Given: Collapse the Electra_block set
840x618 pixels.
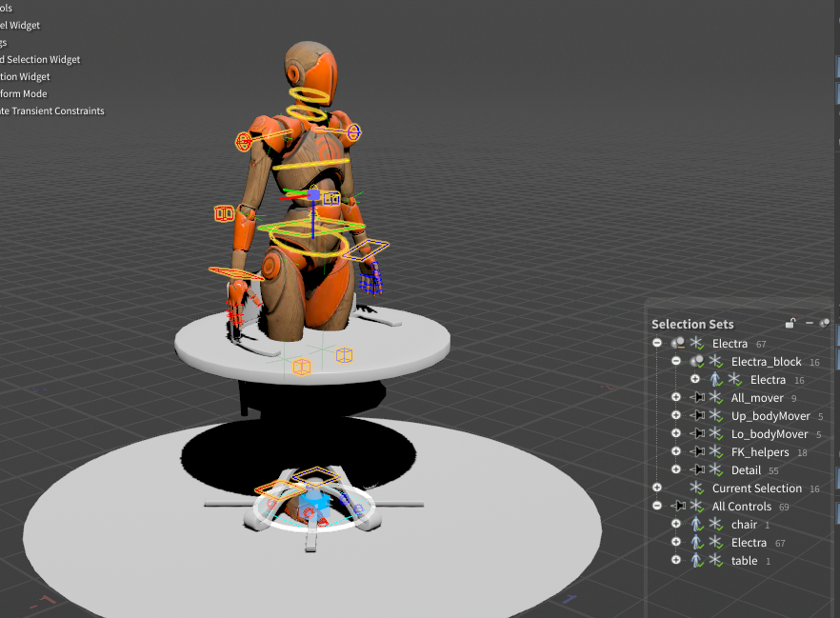Looking at the screenshot, I should [x=676, y=361].
